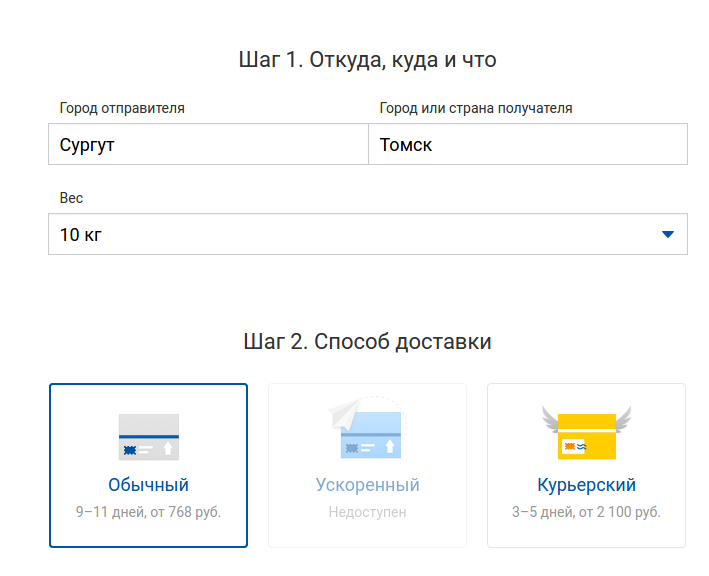This screenshot has height=576, width=709.
Task: Click the heading "Шаг 1. Откуда, куда и что"
Action: point(368,60)
